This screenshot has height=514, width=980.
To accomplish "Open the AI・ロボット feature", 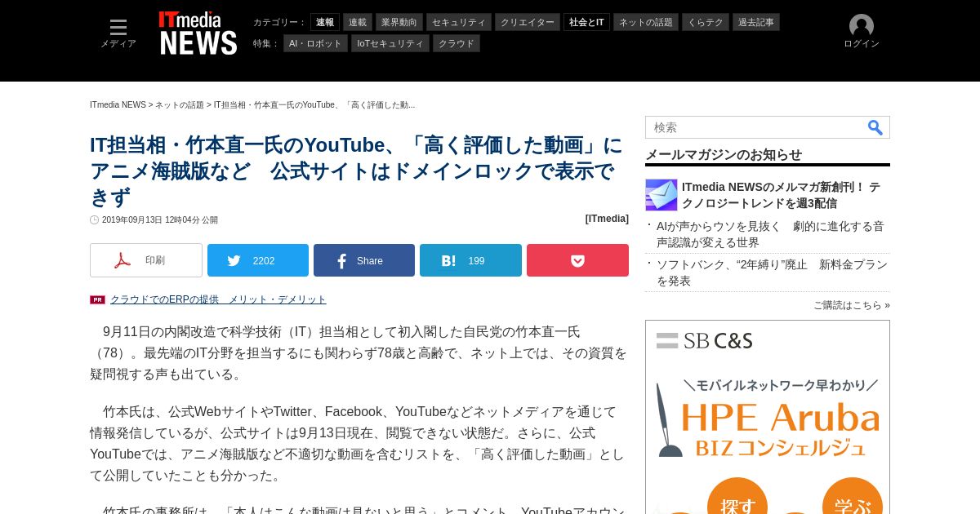I will tap(315, 43).
